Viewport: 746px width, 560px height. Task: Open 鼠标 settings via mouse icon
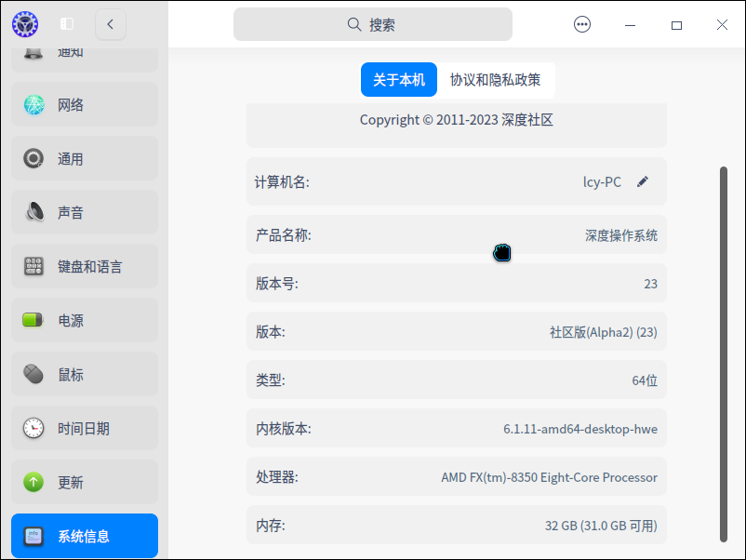click(x=33, y=375)
